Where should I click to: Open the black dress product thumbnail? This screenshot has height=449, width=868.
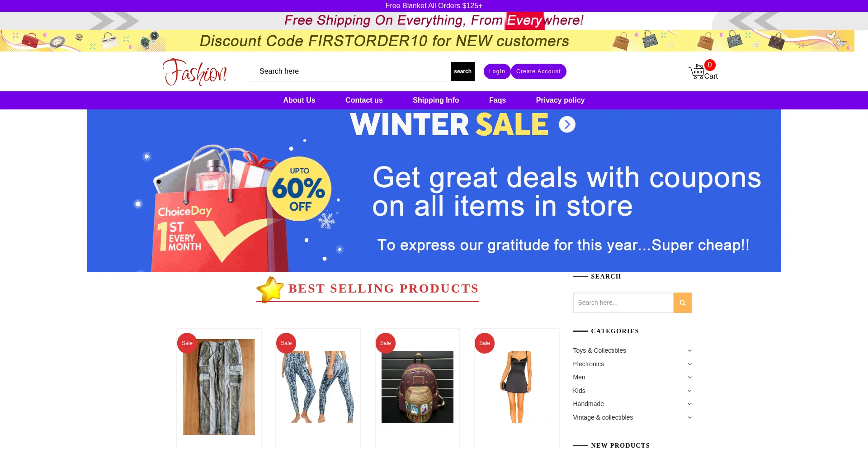(x=516, y=387)
